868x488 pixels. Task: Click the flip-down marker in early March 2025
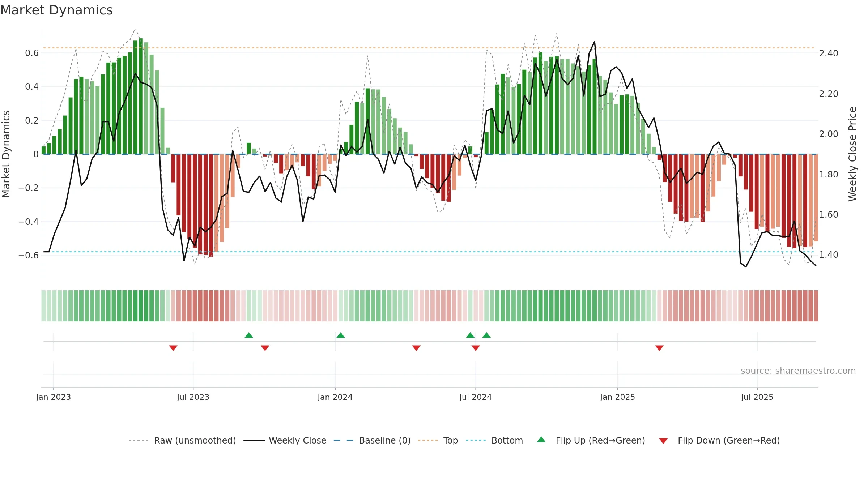click(659, 348)
